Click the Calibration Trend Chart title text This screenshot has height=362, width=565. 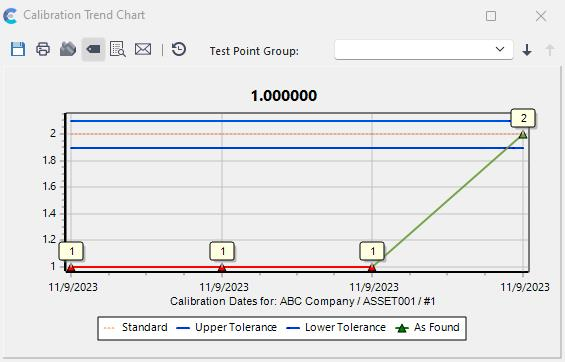(84, 15)
